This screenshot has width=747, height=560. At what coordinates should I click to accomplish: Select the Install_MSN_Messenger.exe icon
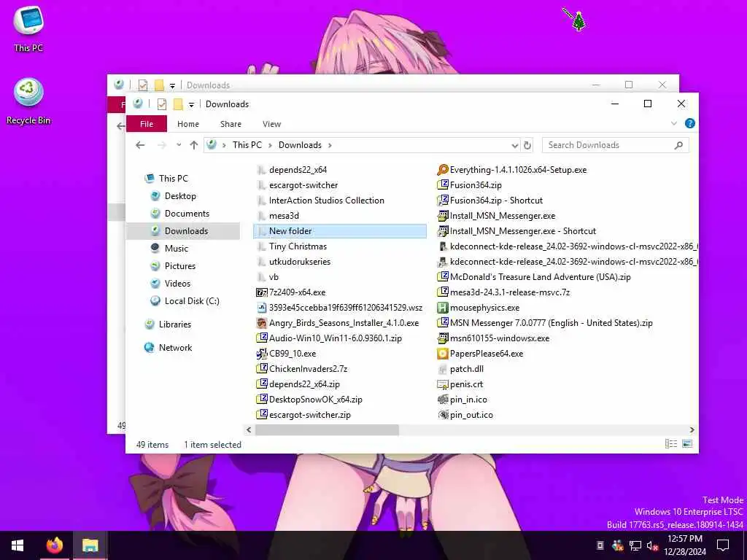[x=443, y=216]
